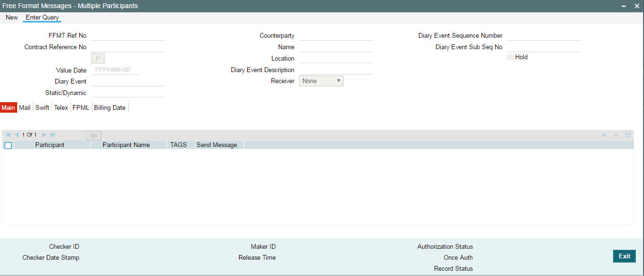Switch to the Mail tab
This screenshot has height=276, width=644.
pyautogui.click(x=25, y=107)
